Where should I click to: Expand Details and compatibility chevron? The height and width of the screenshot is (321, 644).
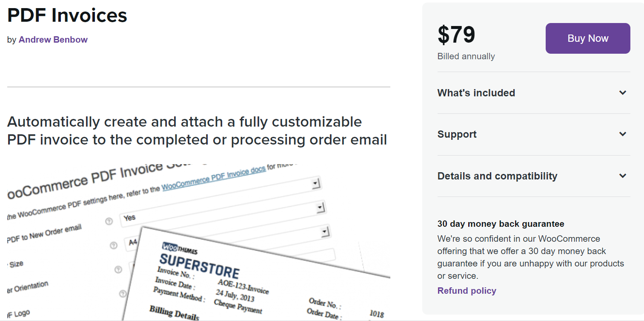(623, 176)
